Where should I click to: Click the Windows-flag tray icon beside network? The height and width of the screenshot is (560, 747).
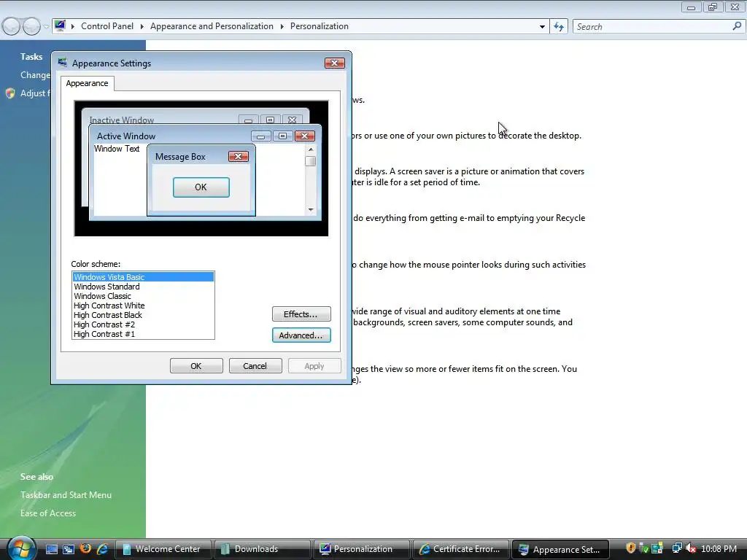[x=657, y=548]
